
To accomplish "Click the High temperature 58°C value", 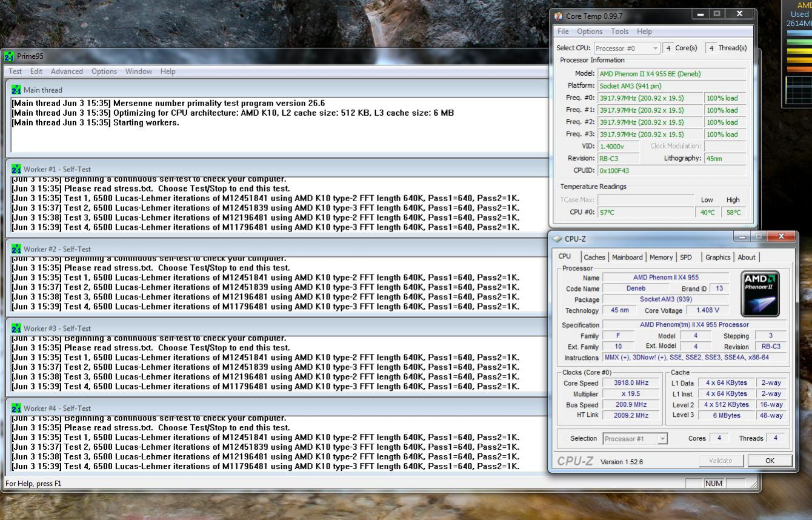I will (733, 212).
